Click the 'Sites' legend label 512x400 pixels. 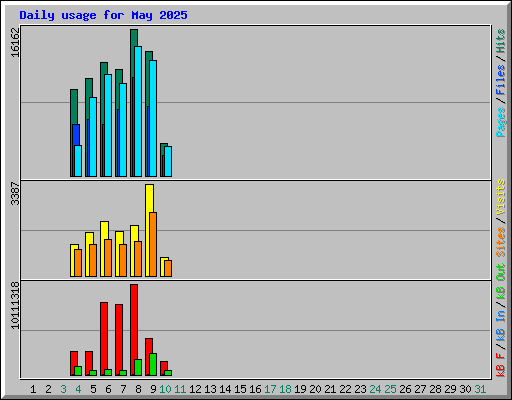pyautogui.click(x=501, y=242)
